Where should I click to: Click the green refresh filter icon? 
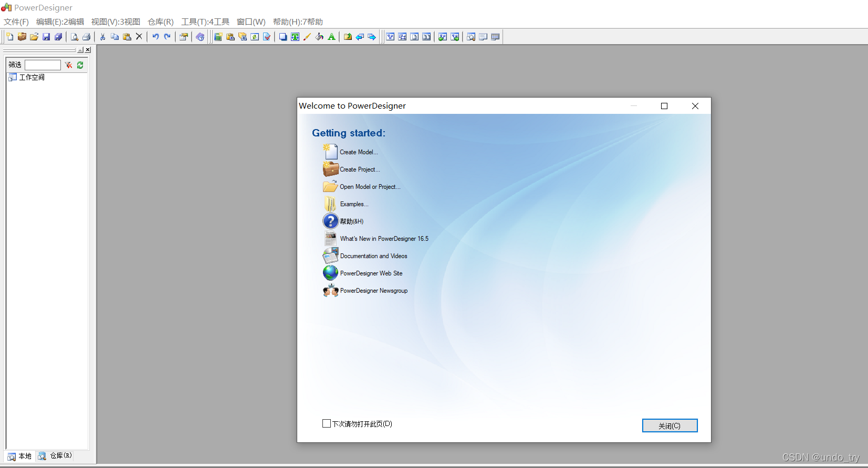pos(80,65)
